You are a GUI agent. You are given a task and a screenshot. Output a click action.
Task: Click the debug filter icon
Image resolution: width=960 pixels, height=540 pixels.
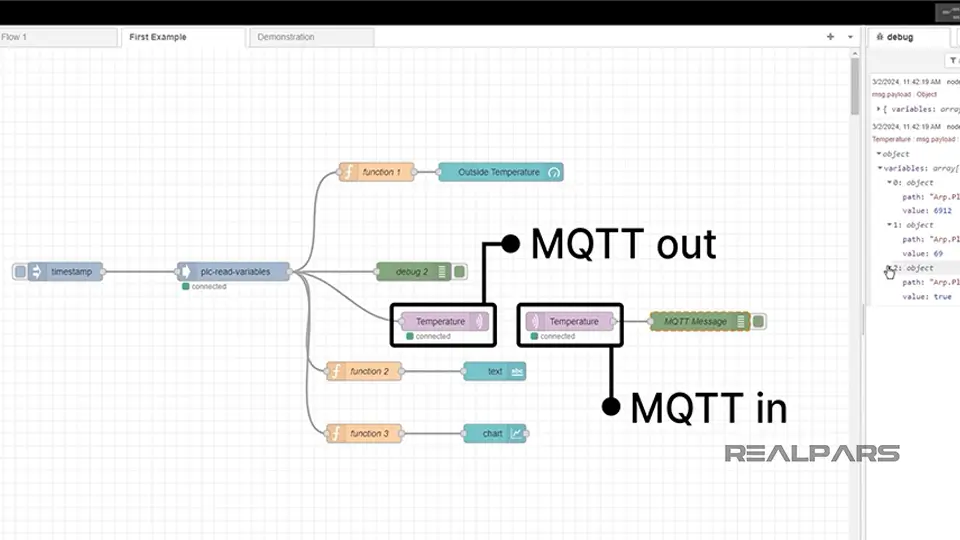coord(953,60)
